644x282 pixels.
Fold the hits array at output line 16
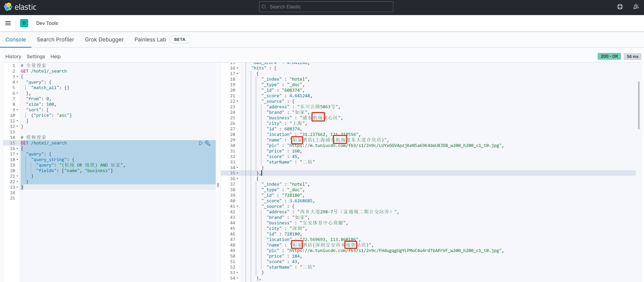237,68
